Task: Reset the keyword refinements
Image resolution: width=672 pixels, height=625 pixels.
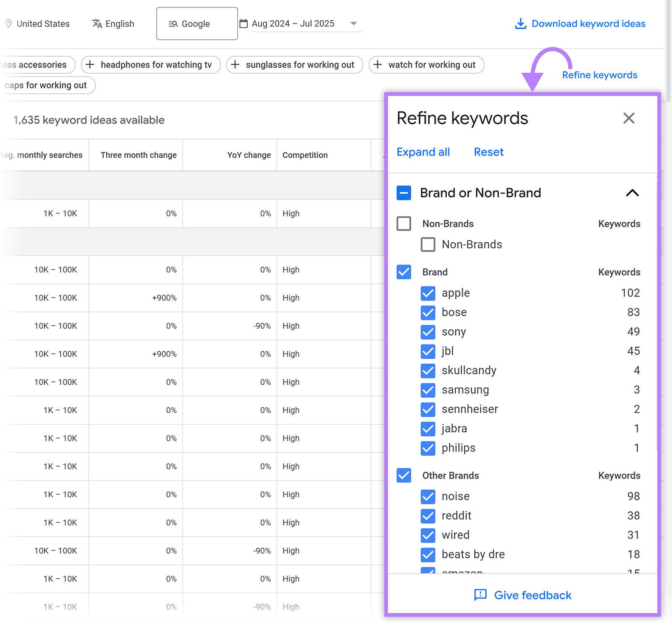Action: tap(488, 152)
